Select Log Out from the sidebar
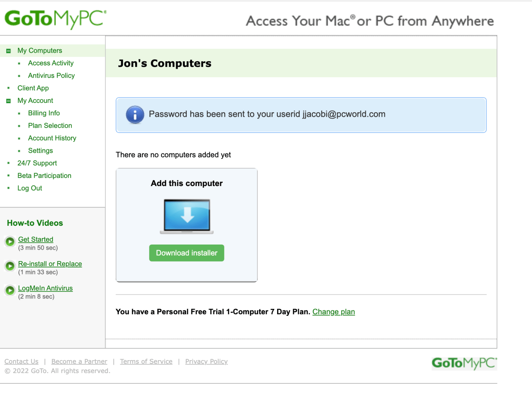The width and height of the screenshot is (532, 399). (29, 188)
